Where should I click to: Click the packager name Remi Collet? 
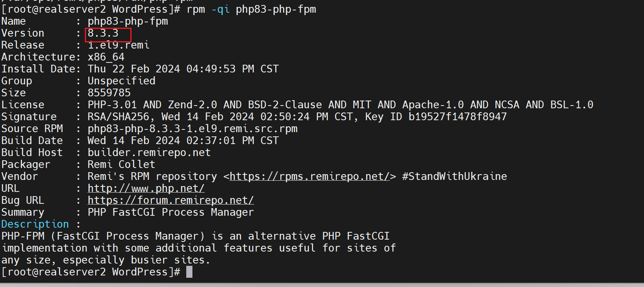coord(121,164)
